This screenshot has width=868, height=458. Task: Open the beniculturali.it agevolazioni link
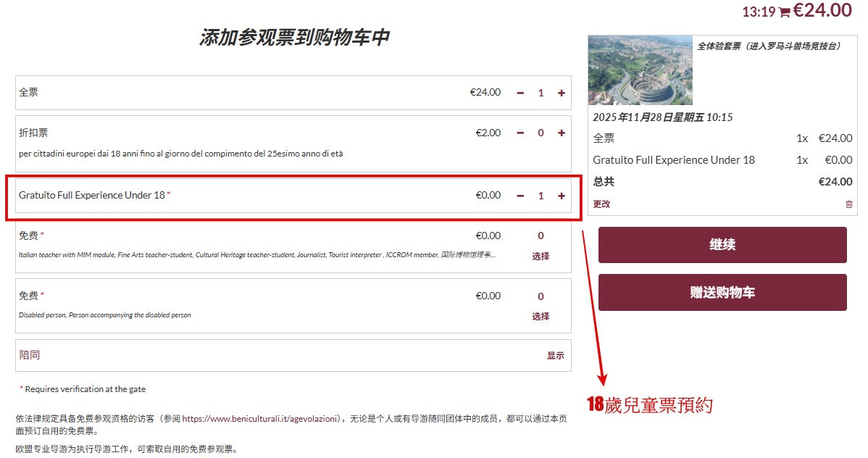(x=260, y=418)
